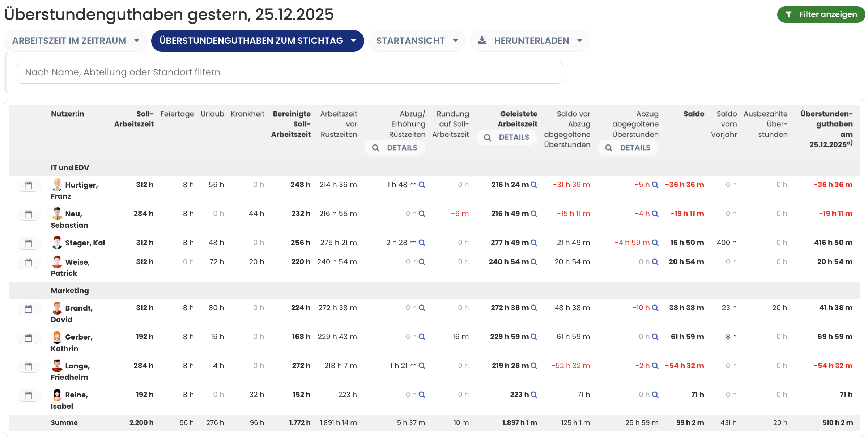Click the Rundung auf Soll-Arbeitszeit header

(451, 124)
